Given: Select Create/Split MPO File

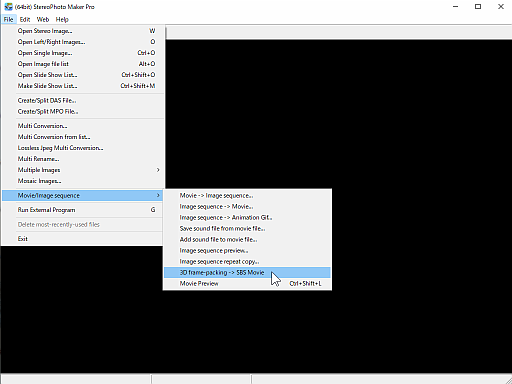Looking at the screenshot, I should 82,111.
